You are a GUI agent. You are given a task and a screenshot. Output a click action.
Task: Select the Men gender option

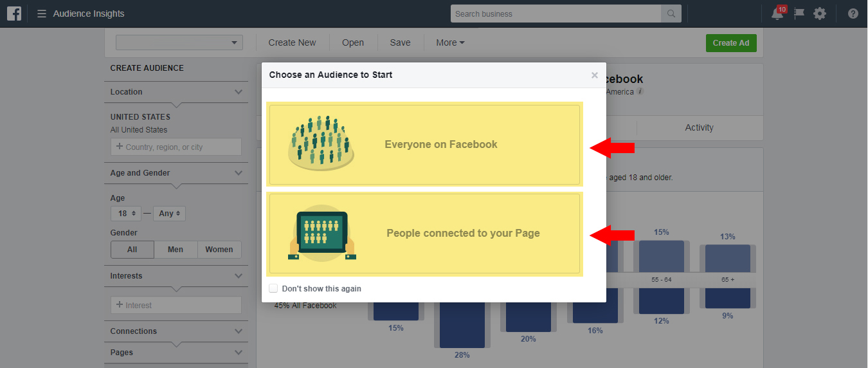pyautogui.click(x=176, y=250)
